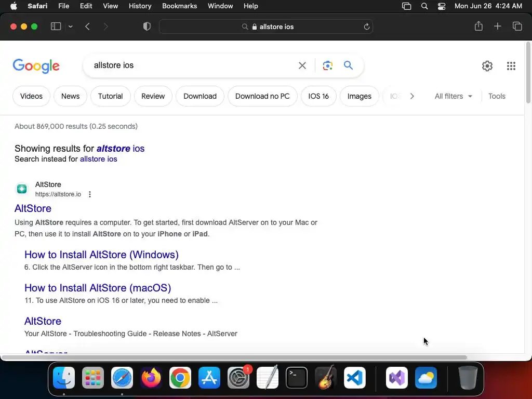Show more filter chips with right arrow

pos(412,96)
